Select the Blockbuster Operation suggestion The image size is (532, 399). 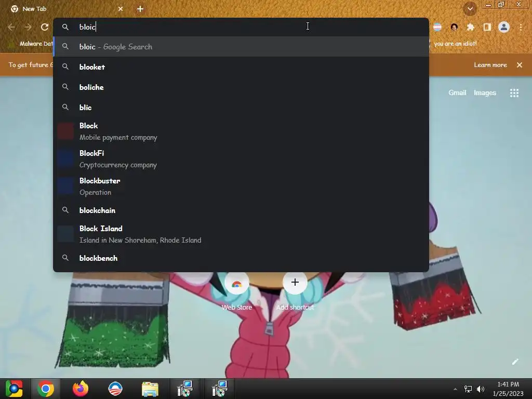pyautogui.click(x=241, y=187)
